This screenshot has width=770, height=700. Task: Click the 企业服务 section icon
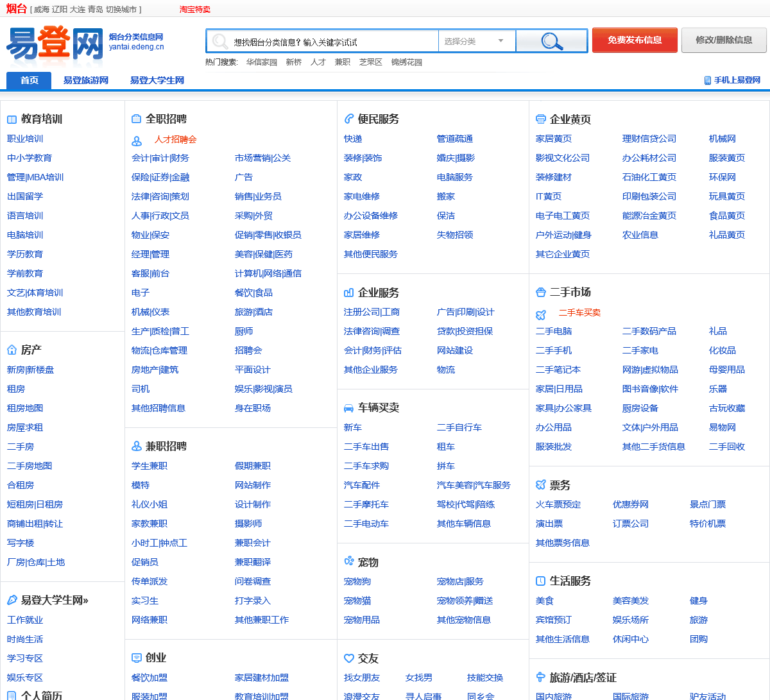click(x=348, y=293)
